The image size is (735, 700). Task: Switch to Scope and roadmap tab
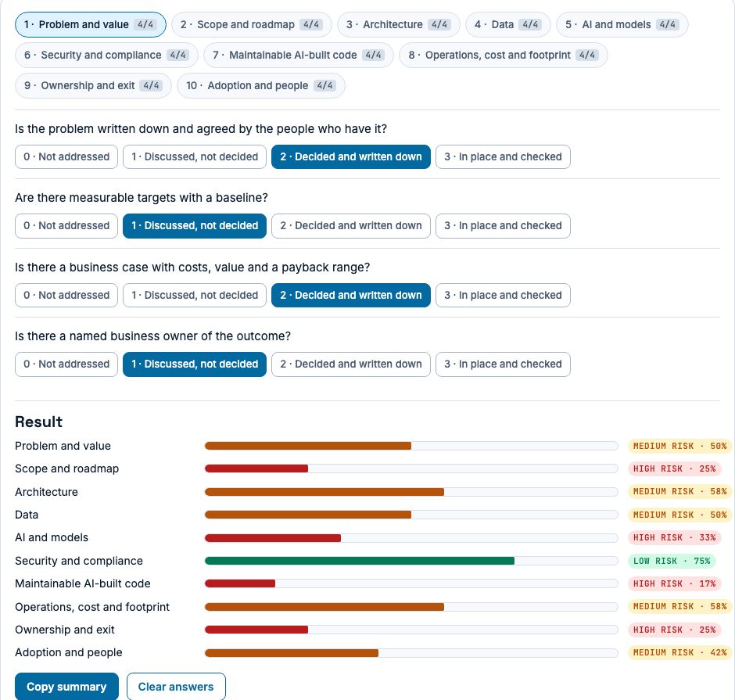click(251, 24)
